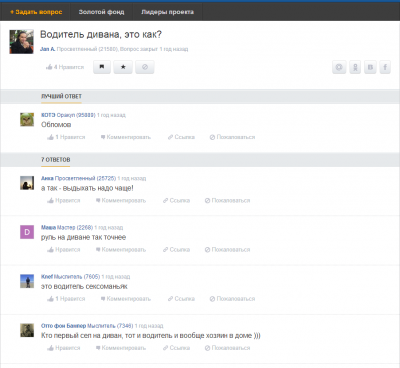Like the question with '4 Нравится'
The image size is (400, 368).
click(x=65, y=67)
